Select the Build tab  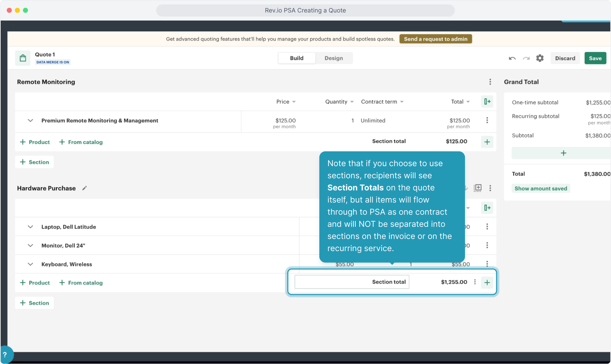(x=296, y=58)
